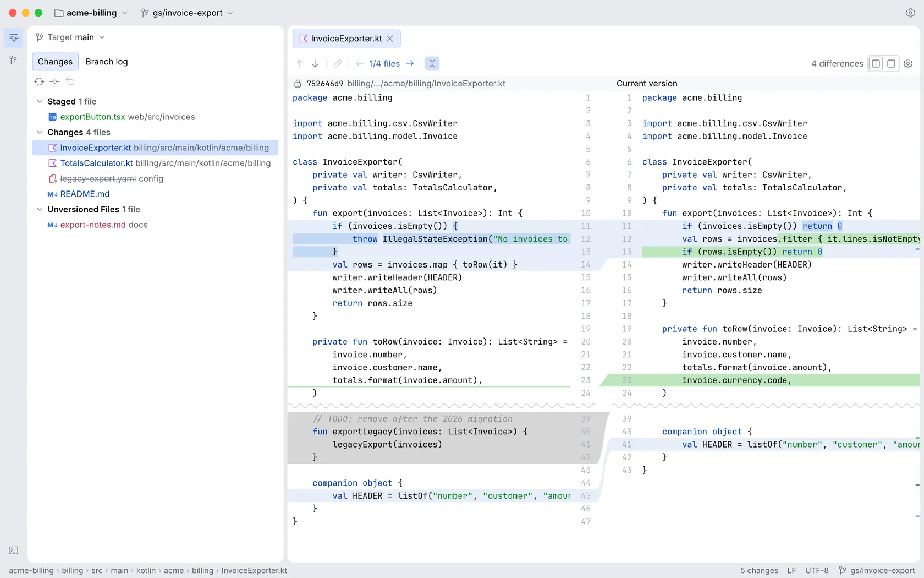Image resolution: width=924 pixels, height=578 pixels.
Task: Open the gs/invoice-export branch dropdown
Action: pos(188,13)
